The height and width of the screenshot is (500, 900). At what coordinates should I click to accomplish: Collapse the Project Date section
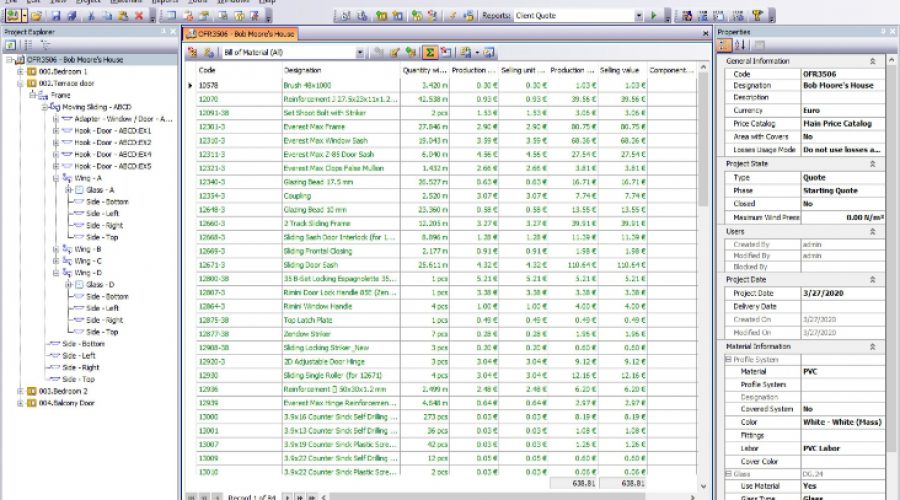coord(872,280)
